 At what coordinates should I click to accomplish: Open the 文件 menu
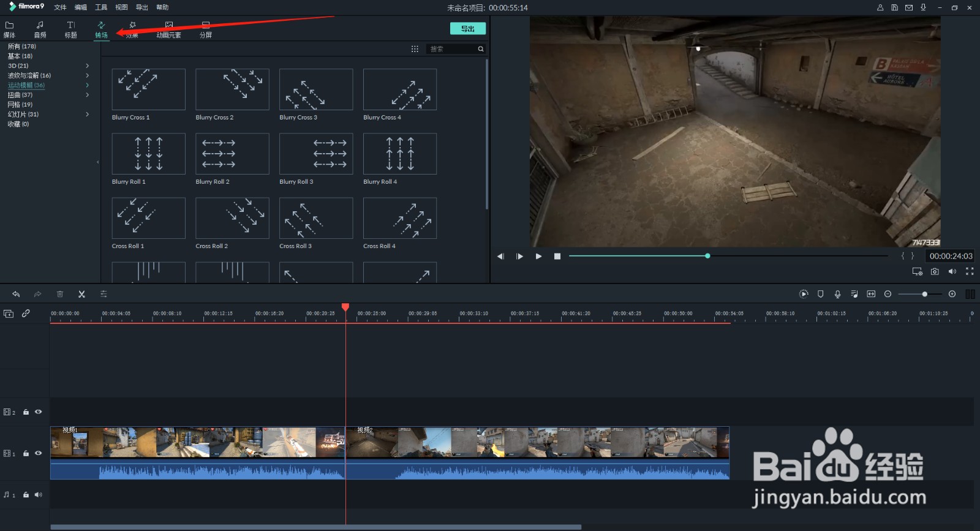[60, 7]
